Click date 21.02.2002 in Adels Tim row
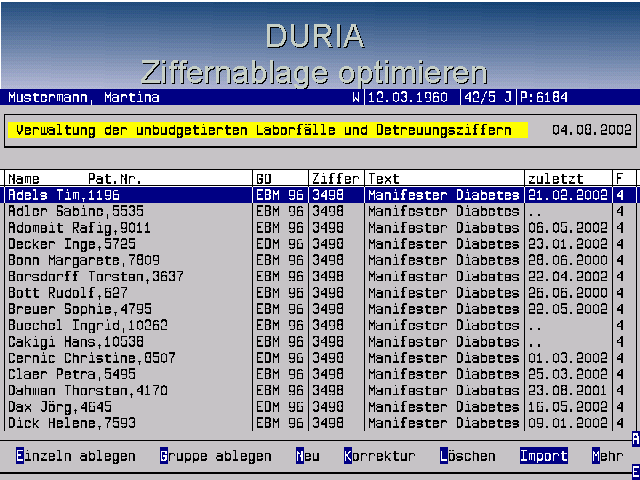Screen dimensions: 640x480 [x=568, y=195]
